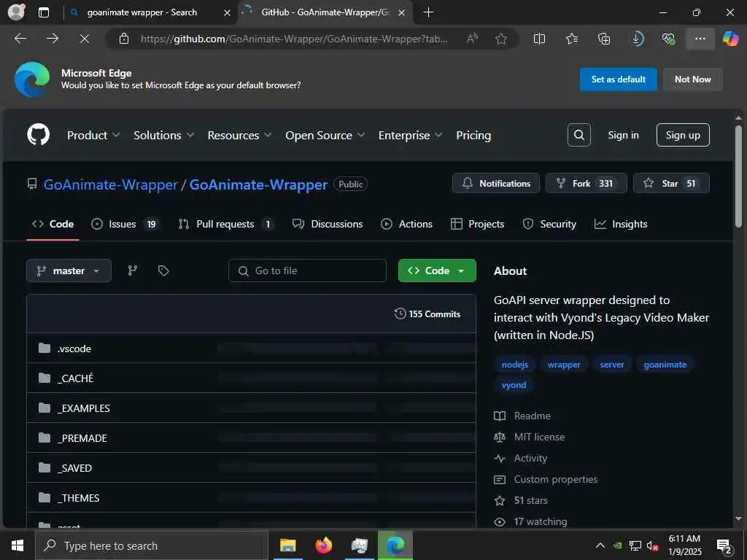Open notification center in taskbar
This screenshot has width=747, height=560.
(x=724, y=545)
